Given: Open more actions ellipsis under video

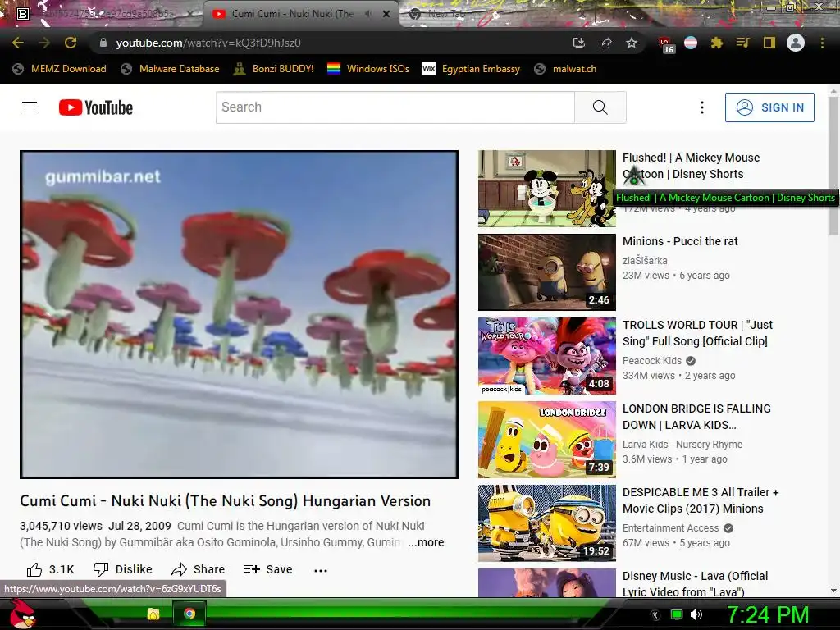Looking at the screenshot, I should tap(321, 571).
